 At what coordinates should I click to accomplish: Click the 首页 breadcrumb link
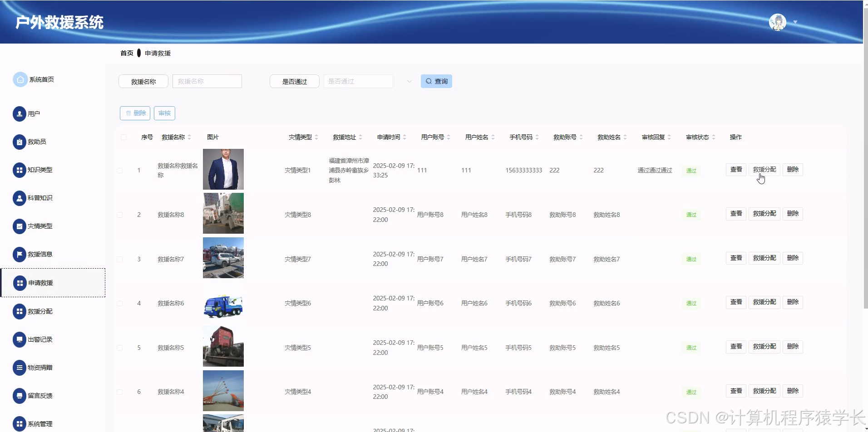pyautogui.click(x=127, y=53)
